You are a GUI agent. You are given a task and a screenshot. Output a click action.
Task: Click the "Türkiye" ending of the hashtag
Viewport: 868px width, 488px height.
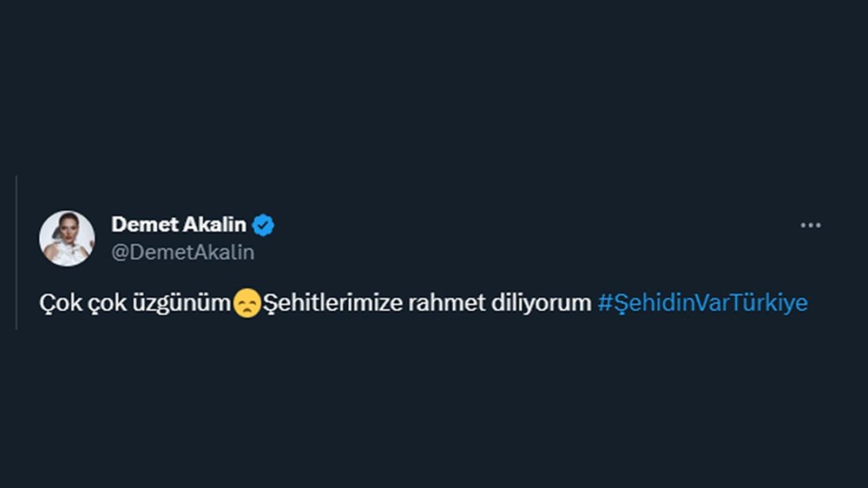click(769, 303)
